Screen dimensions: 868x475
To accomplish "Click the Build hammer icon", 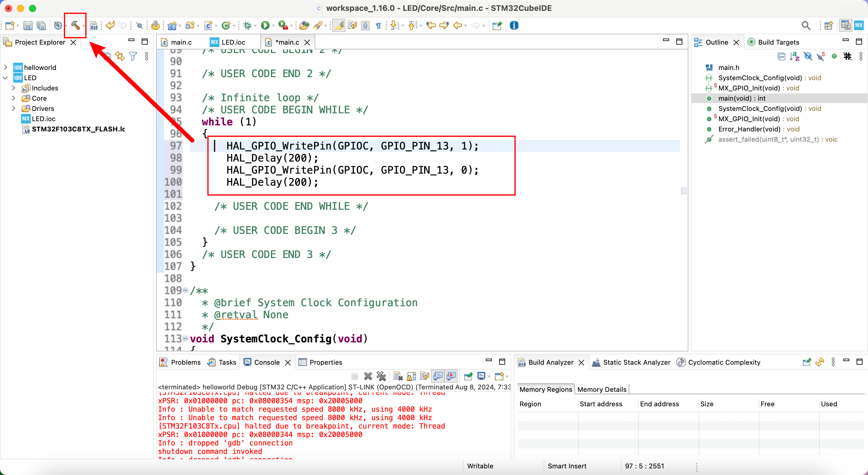I will (x=75, y=25).
